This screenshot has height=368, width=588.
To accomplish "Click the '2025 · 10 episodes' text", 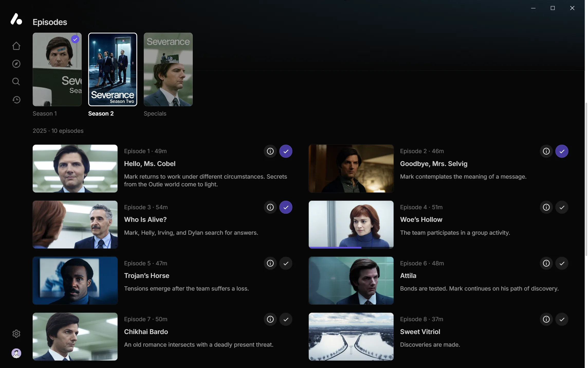I will point(58,131).
